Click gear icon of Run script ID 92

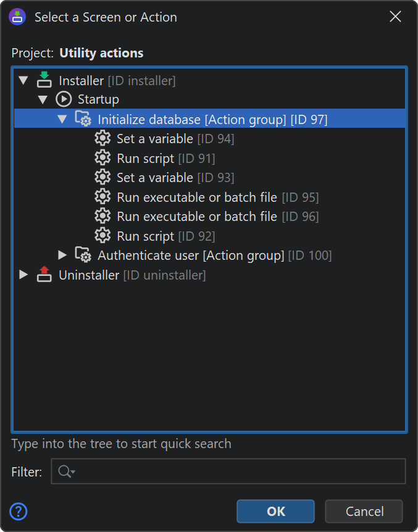pyautogui.click(x=102, y=236)
